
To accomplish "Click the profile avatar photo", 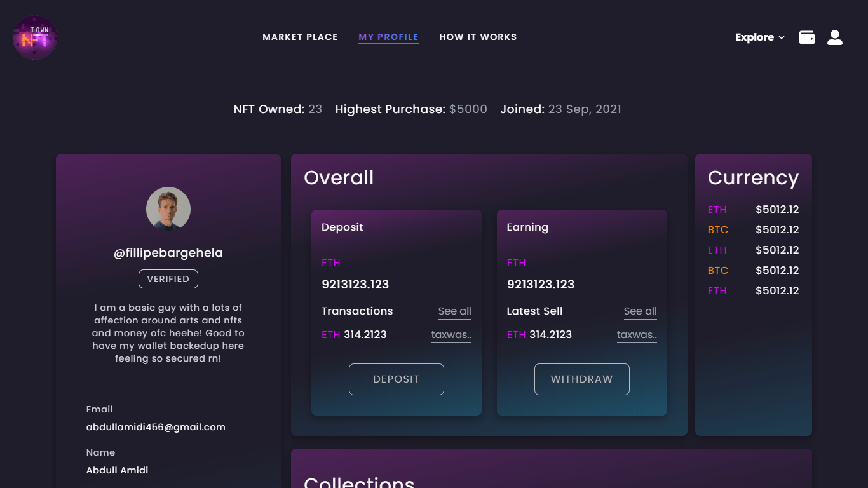I will coord(168,208).
